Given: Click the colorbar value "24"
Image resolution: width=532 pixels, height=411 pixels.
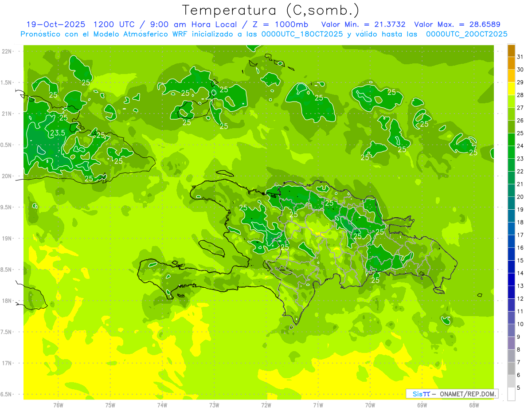Looking at the screenshot, I should [520, 146].
